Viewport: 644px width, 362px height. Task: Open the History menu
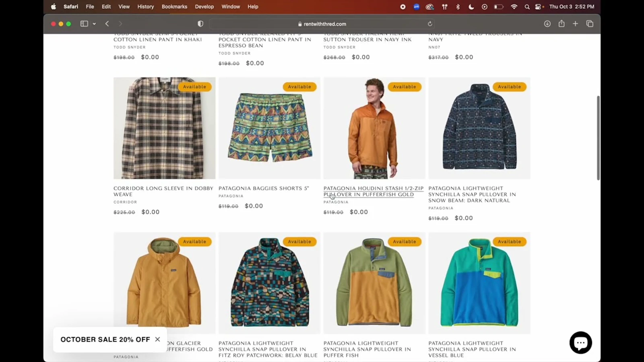[x=145, y=6]
